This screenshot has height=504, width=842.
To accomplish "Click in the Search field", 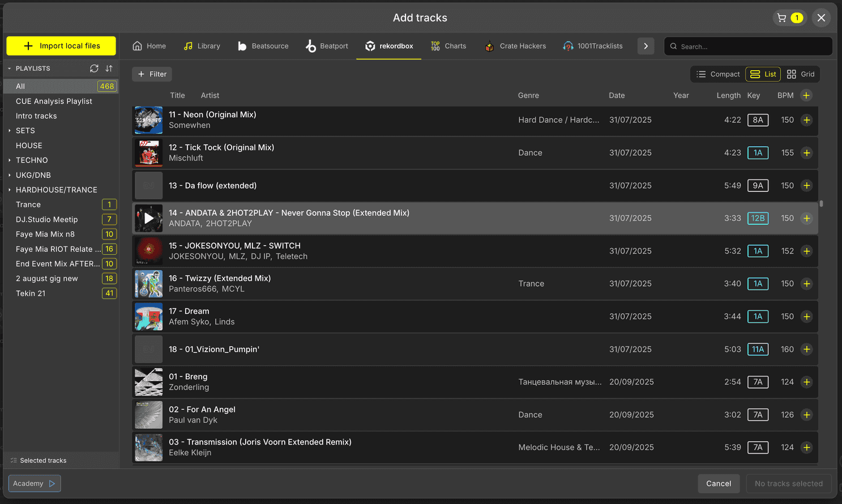I will tap(747, 46).
